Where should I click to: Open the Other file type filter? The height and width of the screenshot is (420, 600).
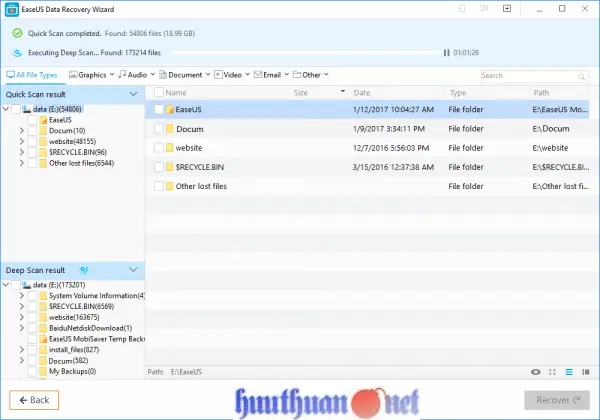point(310,75)
